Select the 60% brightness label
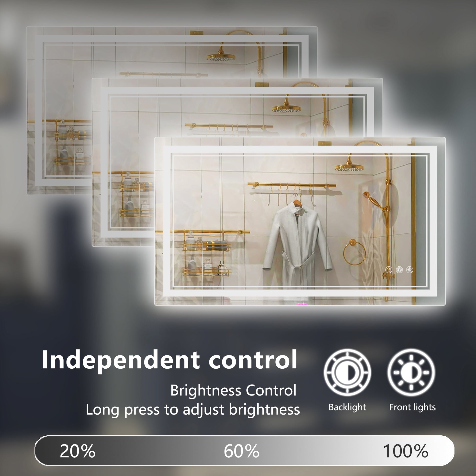Image resolution: width=476 pixels, height=476 pixels. [241, 451]
